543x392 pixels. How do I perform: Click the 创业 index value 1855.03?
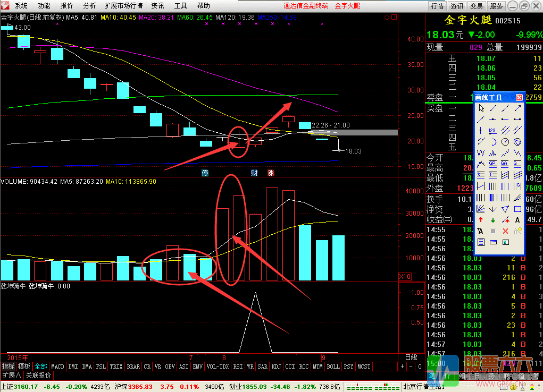coord(255,387)
